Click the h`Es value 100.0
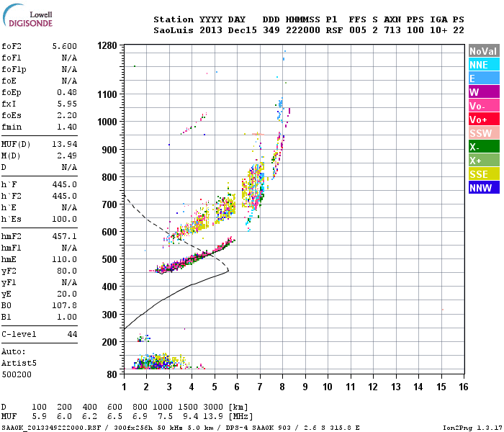The image size is (504, 432). [65, 219]
